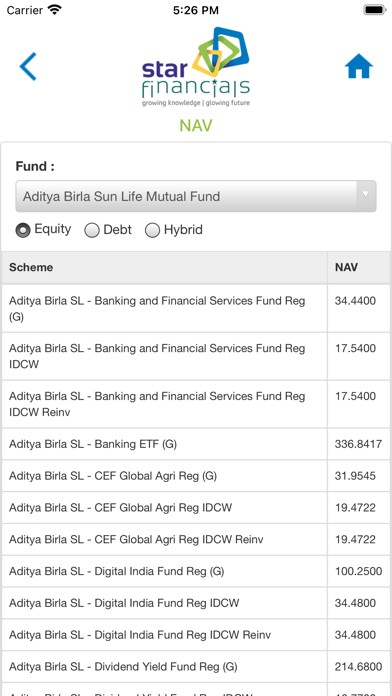Click the green NAV page title
392x696 pixels.
pyautogui.click(x=196, y=125)
